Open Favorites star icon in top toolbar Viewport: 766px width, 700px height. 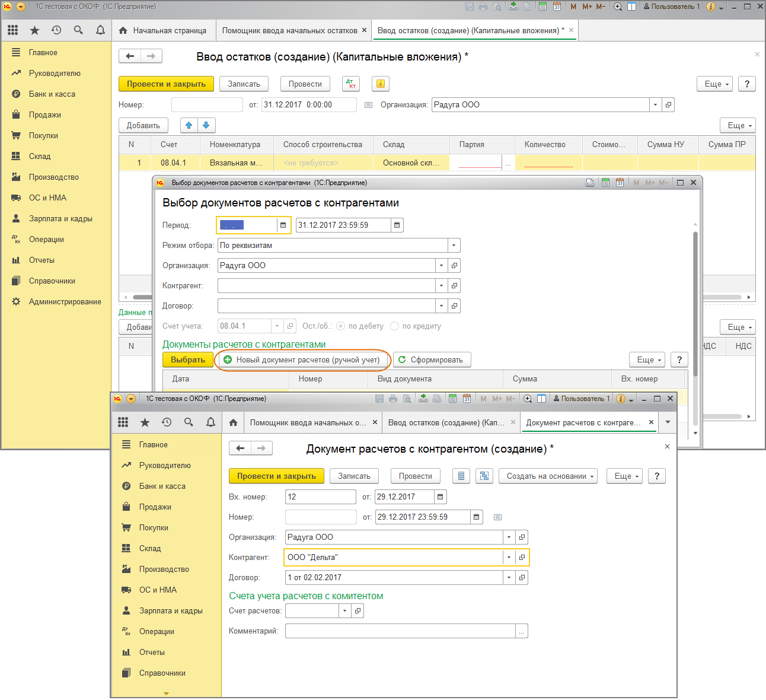pos(34,30)
